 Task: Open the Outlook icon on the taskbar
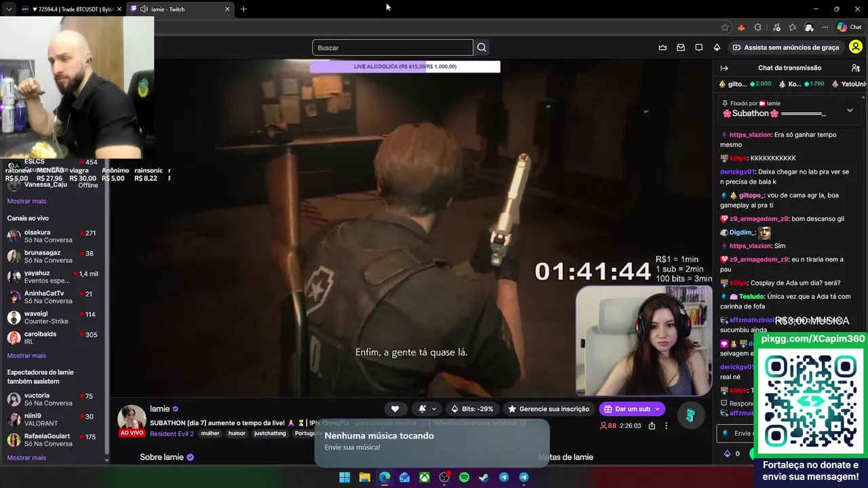tap(404, 477)
